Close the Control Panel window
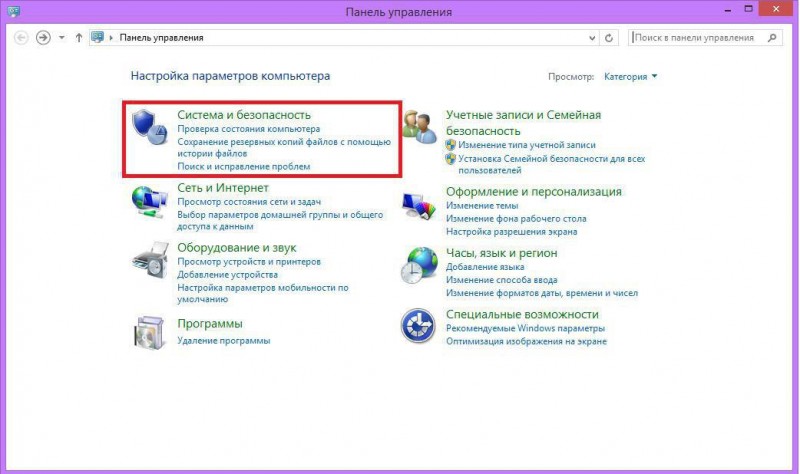 [x=776, y=9]
